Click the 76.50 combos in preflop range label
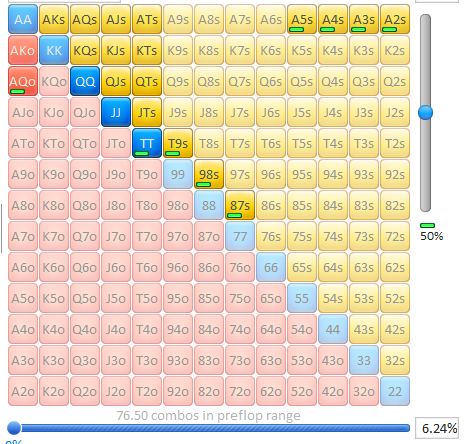The width and height of the screenshot is (467, 444). [x=208, y=416]
